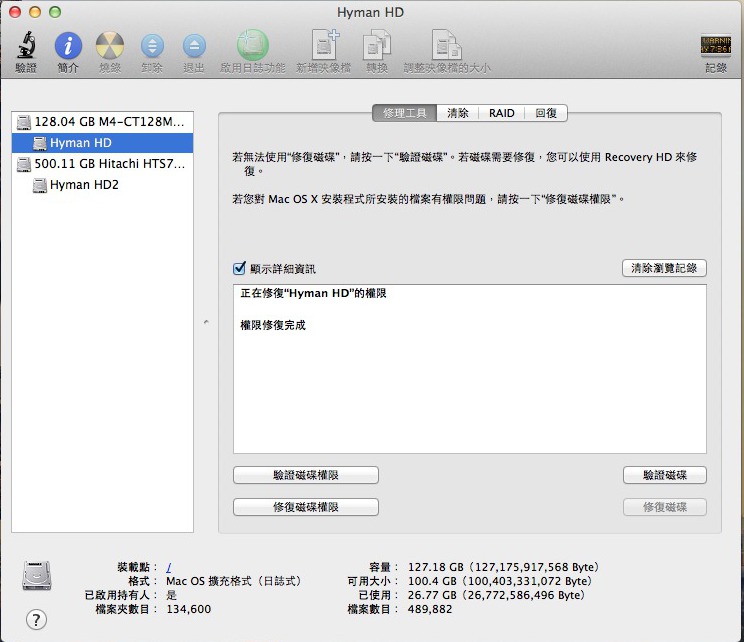Click the file count value "489,882"
Screen dimensions: 744x642
[x=430, y=609]
